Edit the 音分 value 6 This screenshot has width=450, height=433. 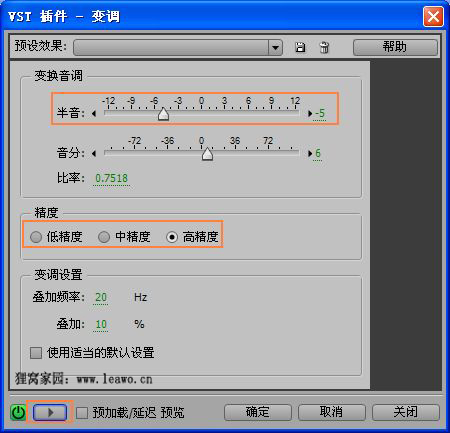(x=318, y=153)
